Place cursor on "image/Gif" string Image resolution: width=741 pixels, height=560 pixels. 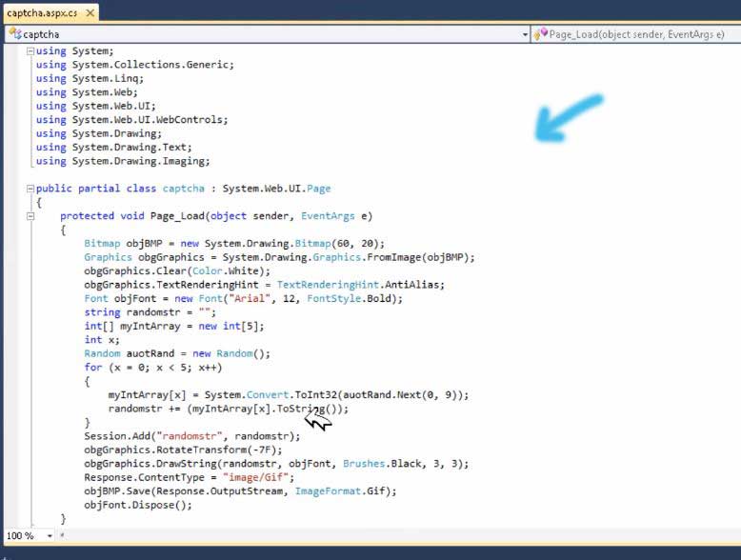(257, 477)
